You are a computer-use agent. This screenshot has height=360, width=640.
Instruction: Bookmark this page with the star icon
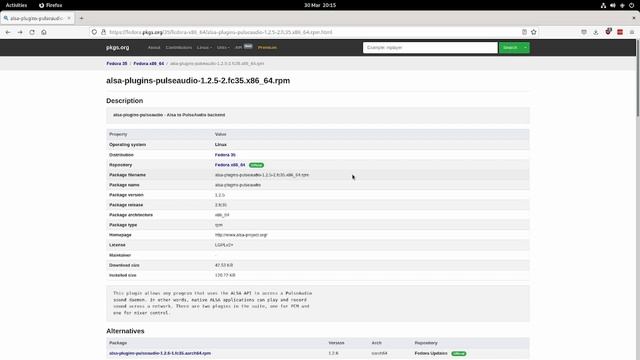point(533,32)
